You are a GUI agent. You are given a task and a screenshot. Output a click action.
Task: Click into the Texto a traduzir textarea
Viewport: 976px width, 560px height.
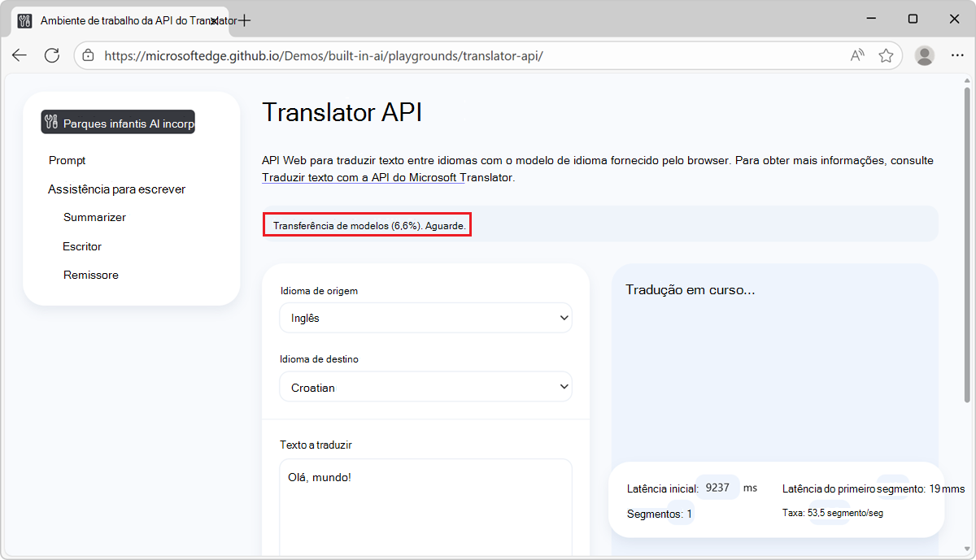(425, 508)
